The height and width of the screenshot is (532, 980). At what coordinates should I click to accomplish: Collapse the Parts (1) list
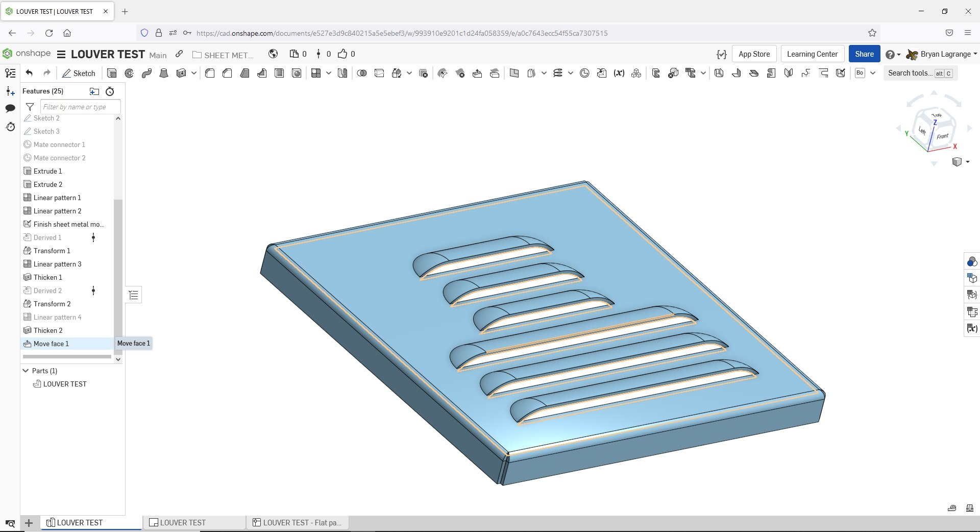(26, 371)
